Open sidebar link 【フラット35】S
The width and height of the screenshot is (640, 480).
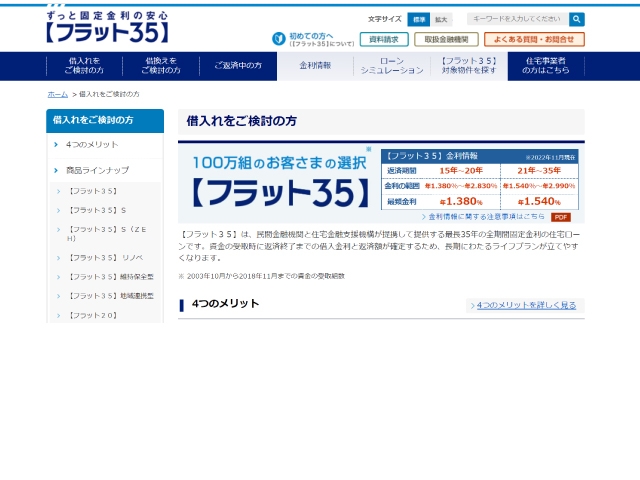pyautogui.click(x=97, y=210)
